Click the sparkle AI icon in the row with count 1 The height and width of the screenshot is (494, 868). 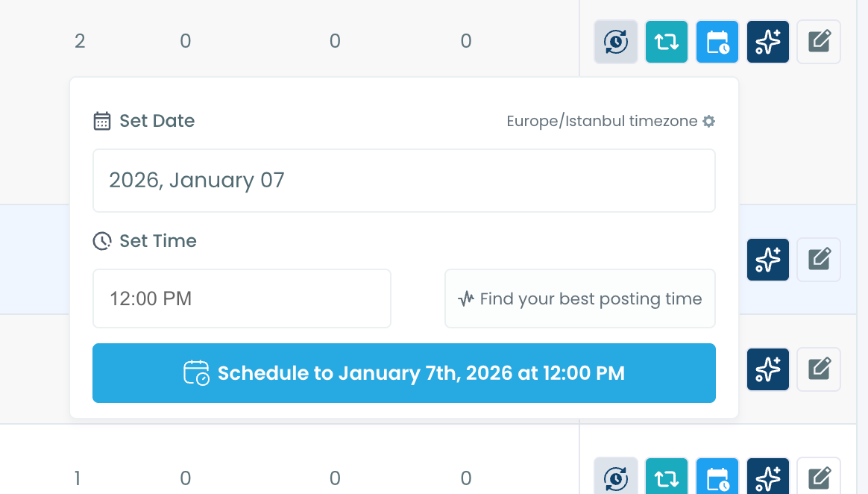click(768, 478)
